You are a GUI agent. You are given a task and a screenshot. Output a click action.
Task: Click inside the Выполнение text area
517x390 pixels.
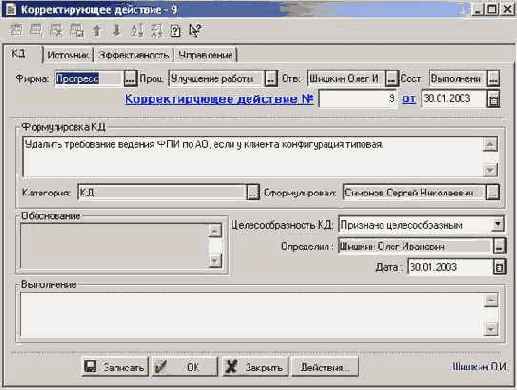click(x=252, y=314)
